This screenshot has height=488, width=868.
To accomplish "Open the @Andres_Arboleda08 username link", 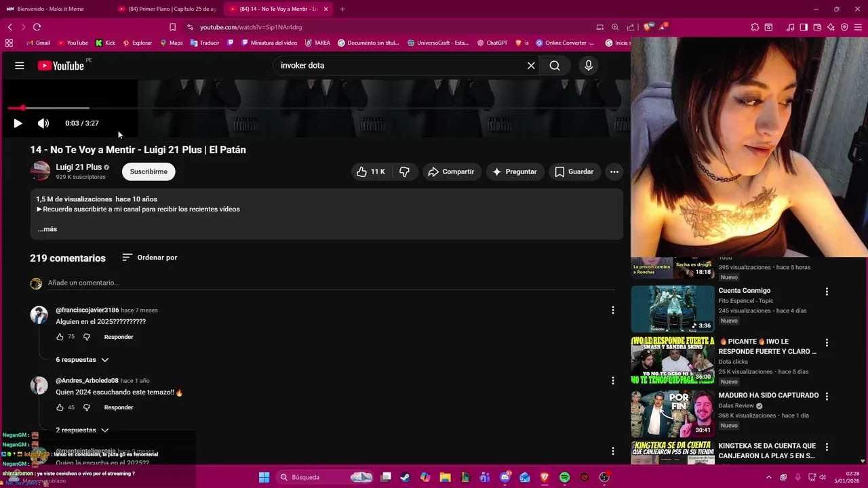I will 87,380.
